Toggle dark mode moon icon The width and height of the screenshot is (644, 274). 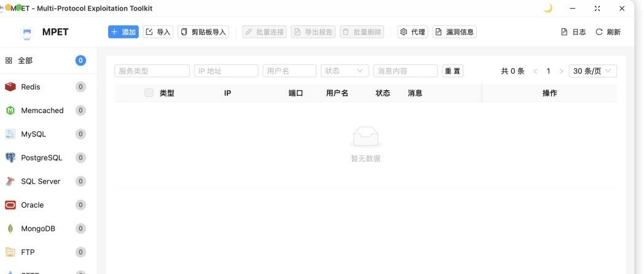548,8
